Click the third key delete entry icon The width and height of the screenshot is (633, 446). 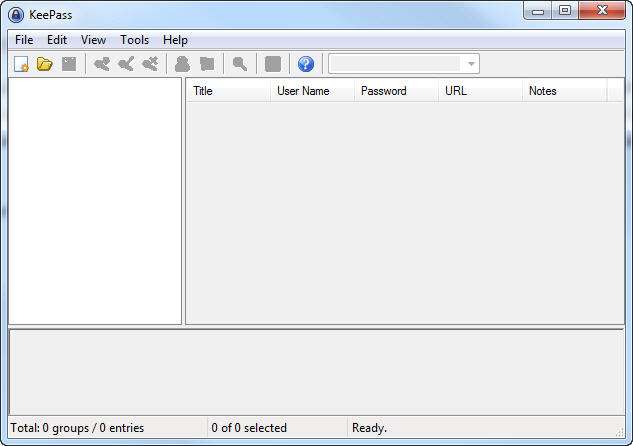coord(150,64)
